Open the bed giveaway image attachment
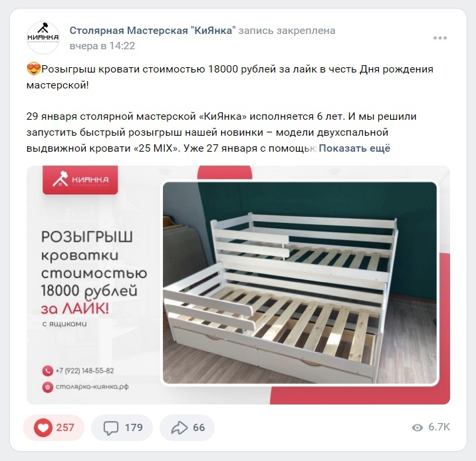Image resolution: width=476 pixels, height=461 pixels. tap(238, 285)
